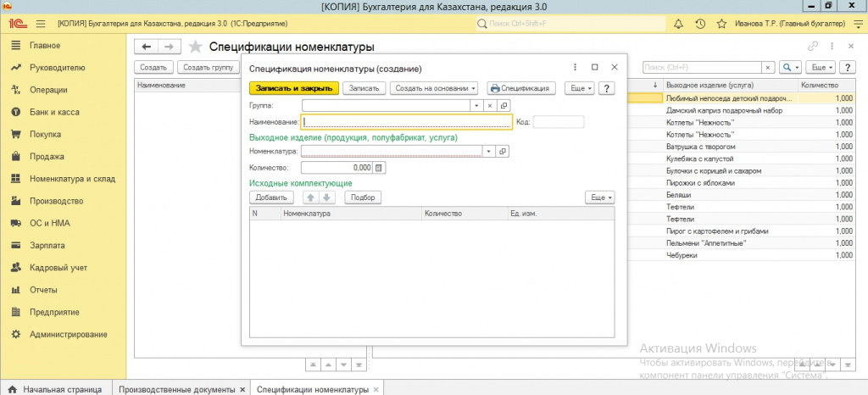Image resolution: width=868 pixels, height=395 pixels.
Task: Click Добавить under Исходные комплектующие
Action: [x=271, y=197]
